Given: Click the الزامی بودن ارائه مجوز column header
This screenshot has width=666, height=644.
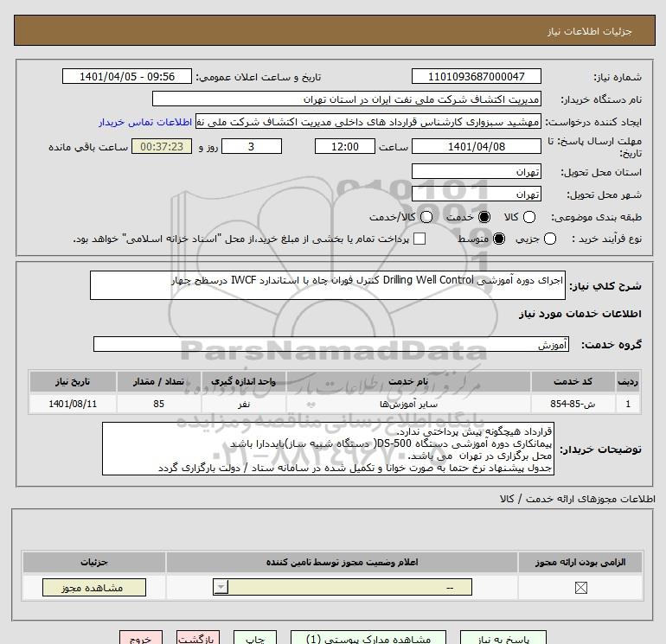Looking at the screenshot, I should pyautogui.click(x=580, y=562).
